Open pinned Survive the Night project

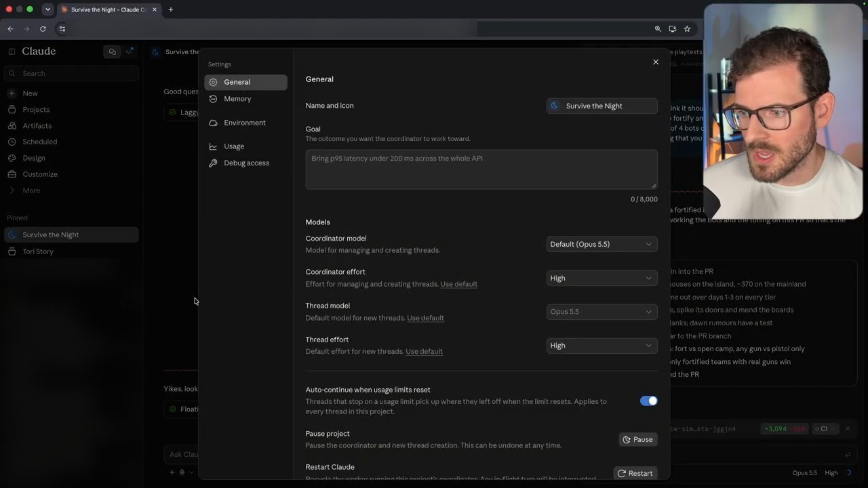71,235
